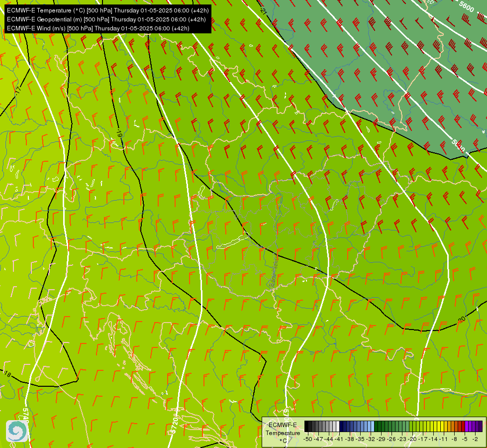Click the -23 legend tick label
This screenshot has width=487, height=448.
402,439
